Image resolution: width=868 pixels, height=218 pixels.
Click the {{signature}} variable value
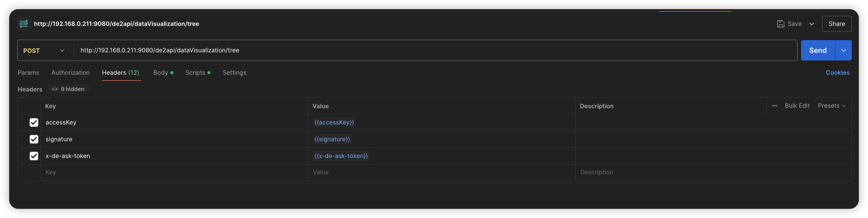332,139
